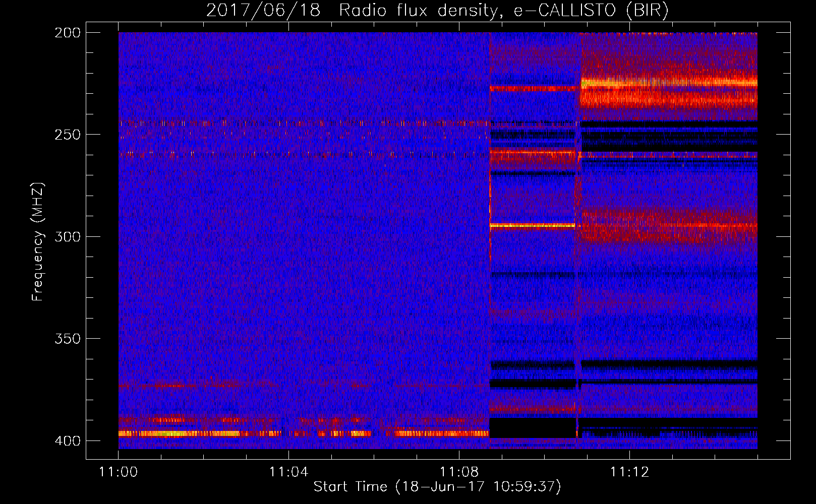Screen dimensions: 816x504
Task: Click the 'Frequency (MHZ)' axis label
Action: (38, 242)
